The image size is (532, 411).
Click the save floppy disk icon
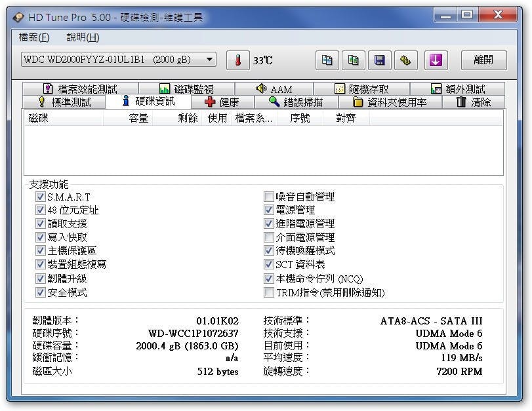point(379,60)
